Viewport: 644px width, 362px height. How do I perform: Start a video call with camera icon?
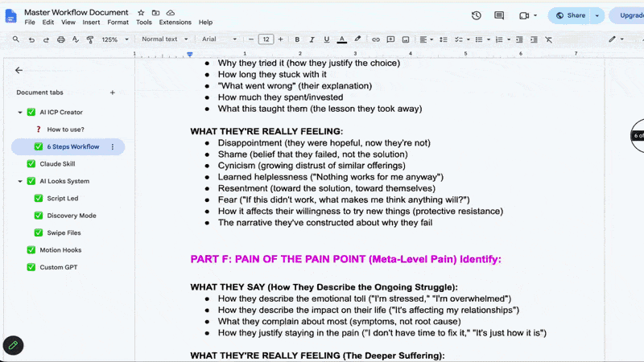click(524, 15)
